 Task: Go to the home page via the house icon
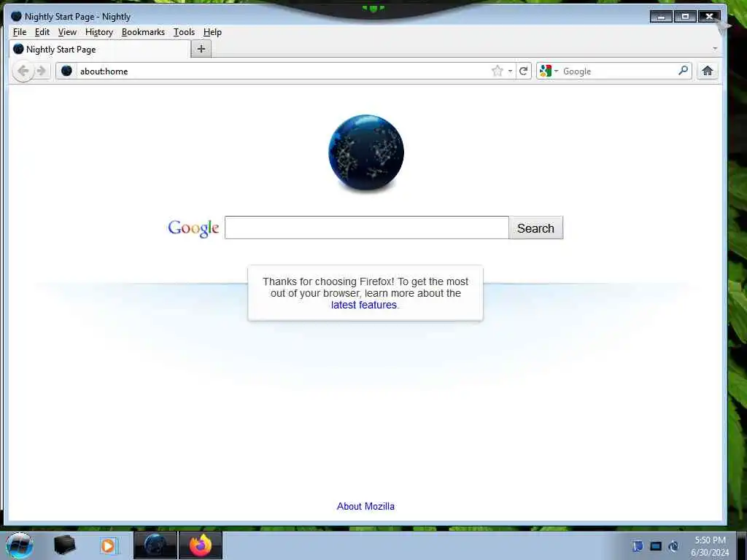(708, 71)
